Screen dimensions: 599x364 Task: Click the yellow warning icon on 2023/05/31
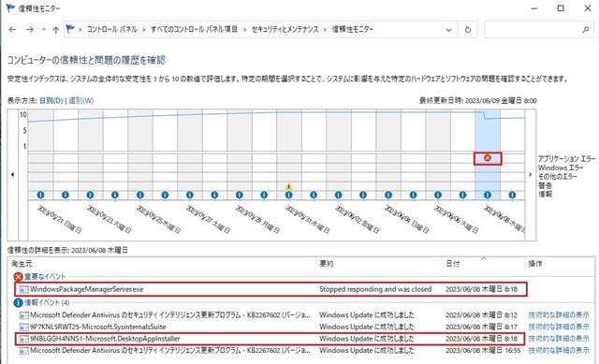pos(289,186)
